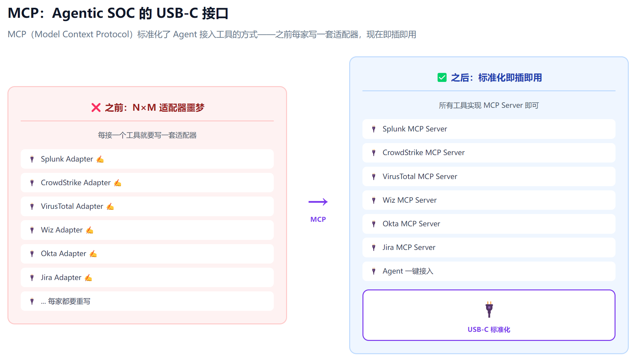This screenshot has width=644, height=360.
Task: Click the 'CrowdStrike MCP Server' label
Action: (424, 152)
